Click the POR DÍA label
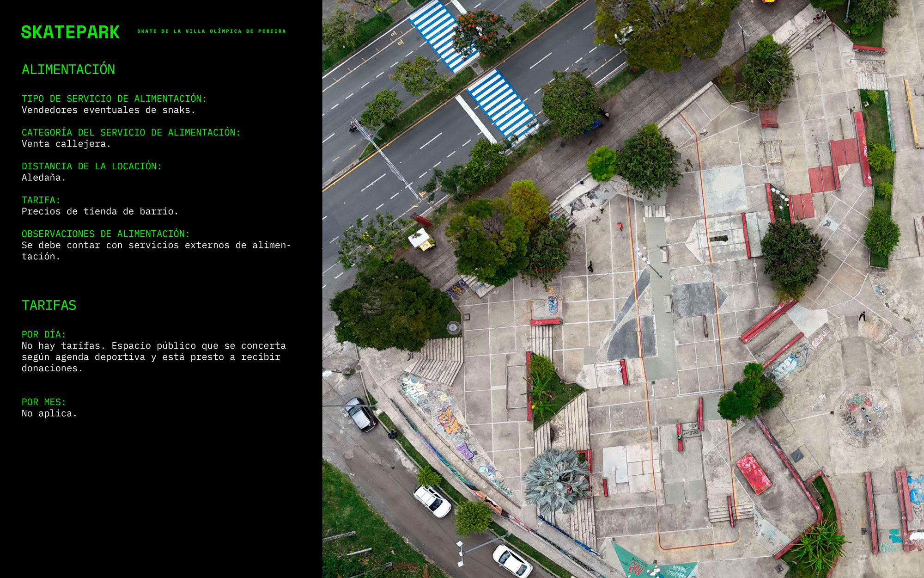This screenshot has height=578, width=924. click(x=44, y=334)
